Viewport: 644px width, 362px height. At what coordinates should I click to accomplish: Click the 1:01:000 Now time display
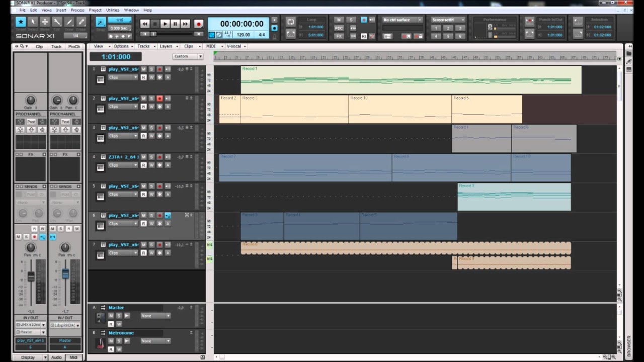point(116,57)
